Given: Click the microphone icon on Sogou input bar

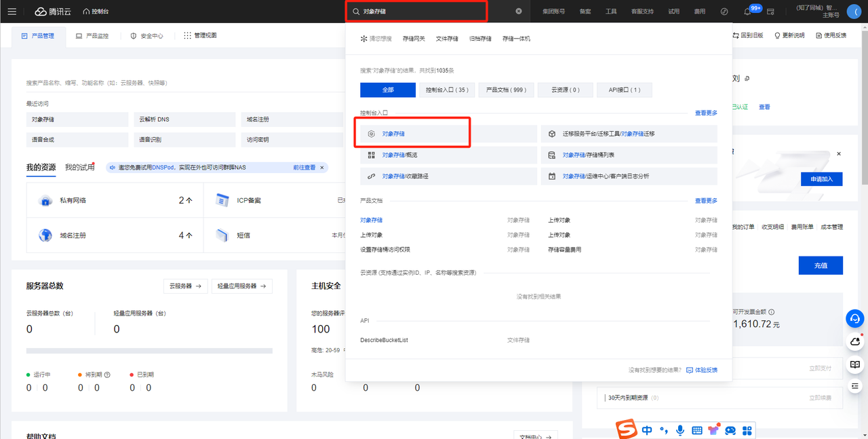Looking at the screenshot, I should pos(680,430).
